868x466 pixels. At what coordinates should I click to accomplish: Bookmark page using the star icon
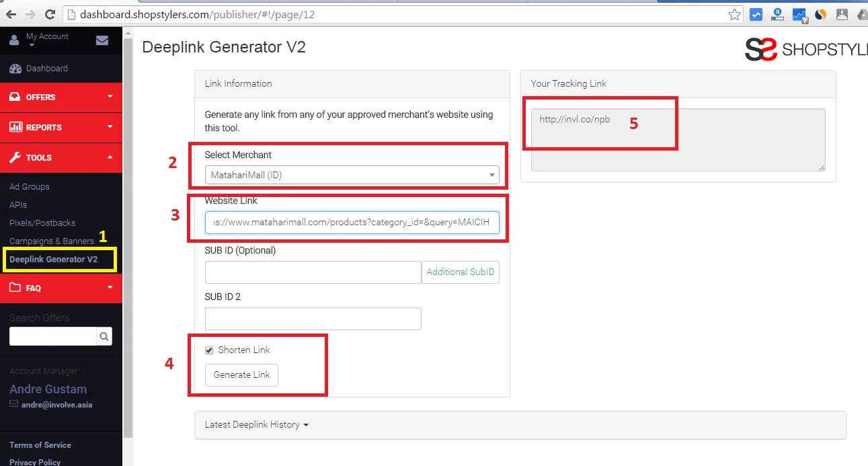point(735,14)
